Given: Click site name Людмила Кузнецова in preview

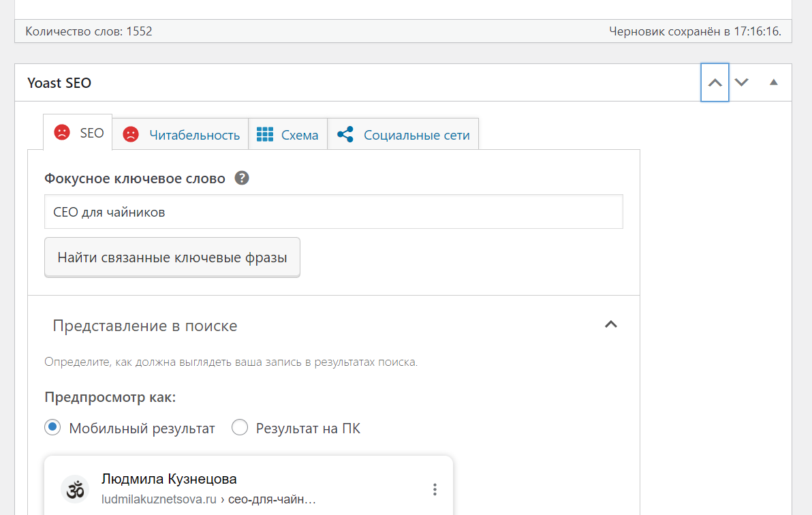Looking at the screenshot, I should click(169, 479).
